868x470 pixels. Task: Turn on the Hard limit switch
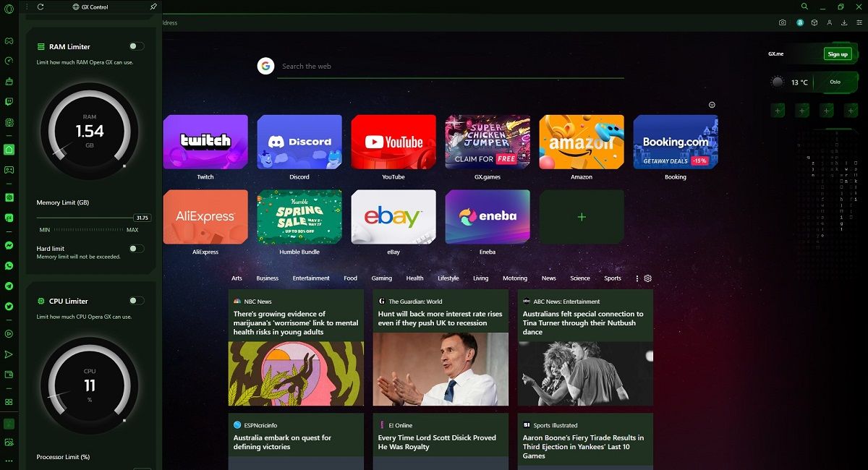click(x=136, y=249)
